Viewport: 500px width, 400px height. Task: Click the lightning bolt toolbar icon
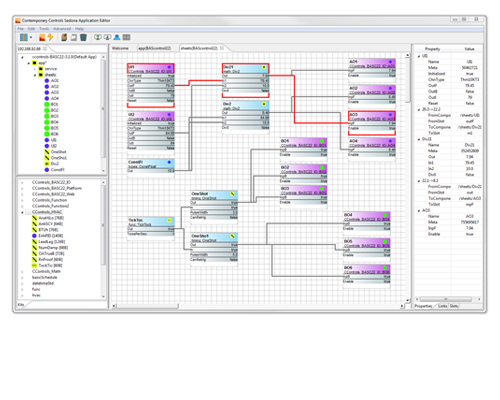50,37
